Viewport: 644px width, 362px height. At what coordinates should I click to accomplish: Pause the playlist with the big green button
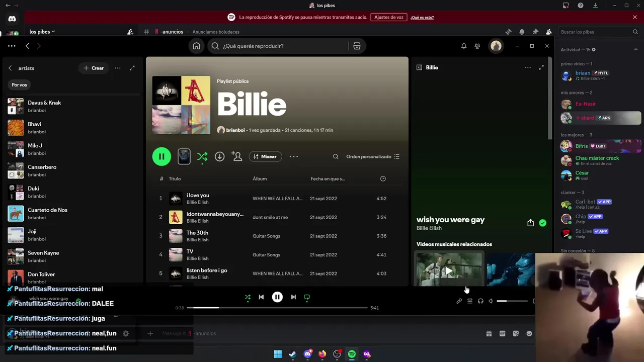coord(162,156)
